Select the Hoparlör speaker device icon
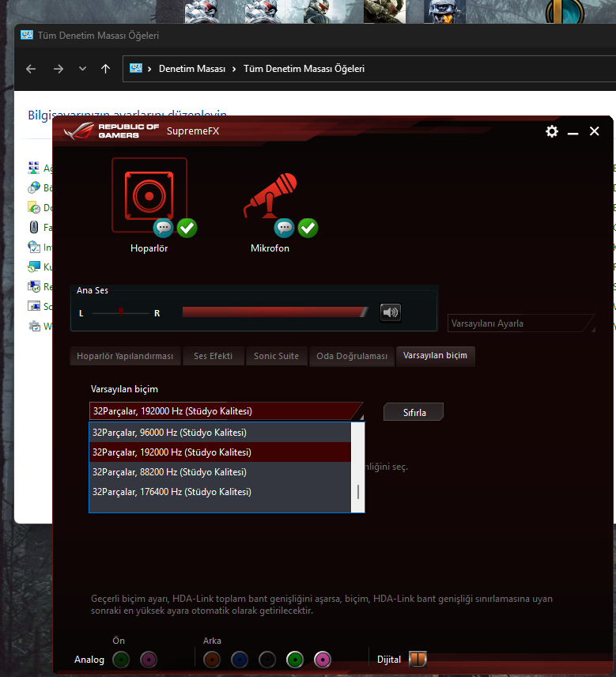The height and width of the screenshot is (677, 616). coord(149,195)
